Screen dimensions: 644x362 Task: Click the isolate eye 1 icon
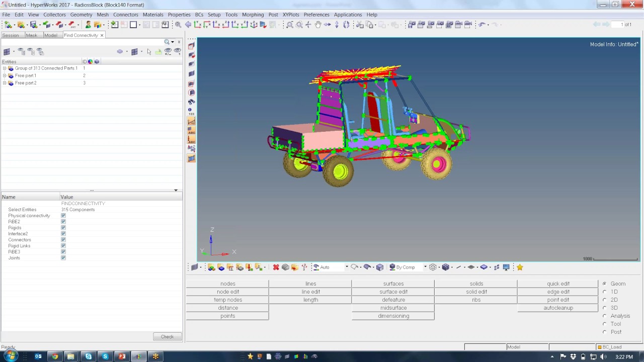coord(177,52)
